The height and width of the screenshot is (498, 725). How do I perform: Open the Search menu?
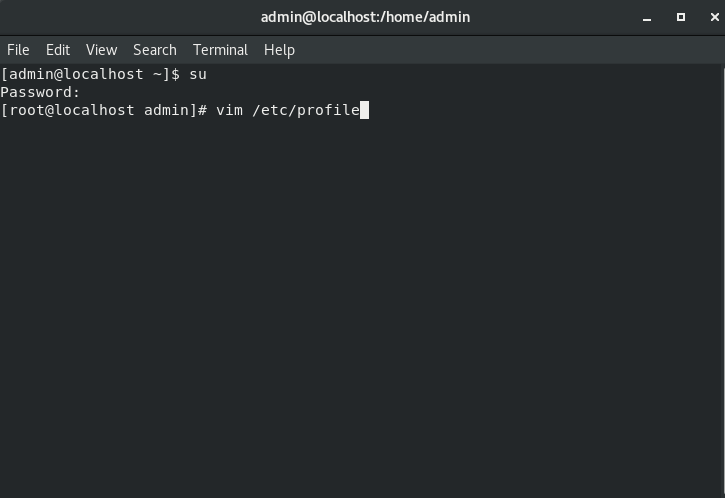pos(154,50)
